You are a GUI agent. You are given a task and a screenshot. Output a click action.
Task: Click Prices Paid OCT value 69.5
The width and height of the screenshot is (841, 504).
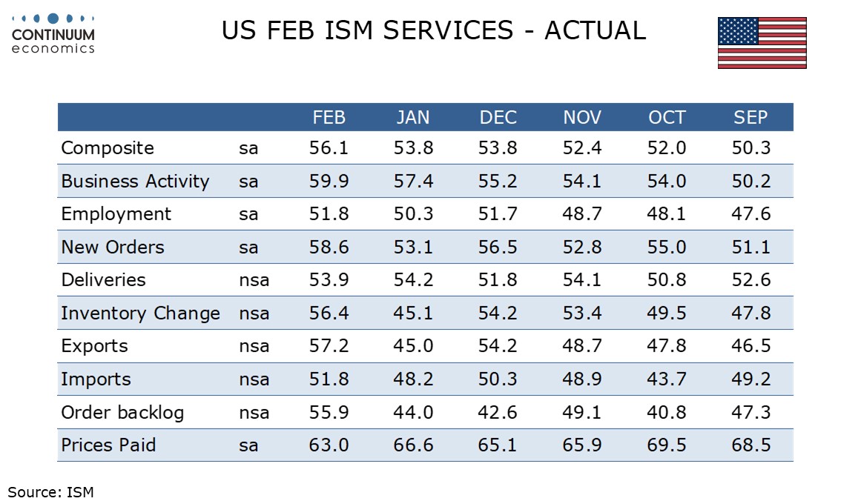pyautogui.click(x=667, y=445)
